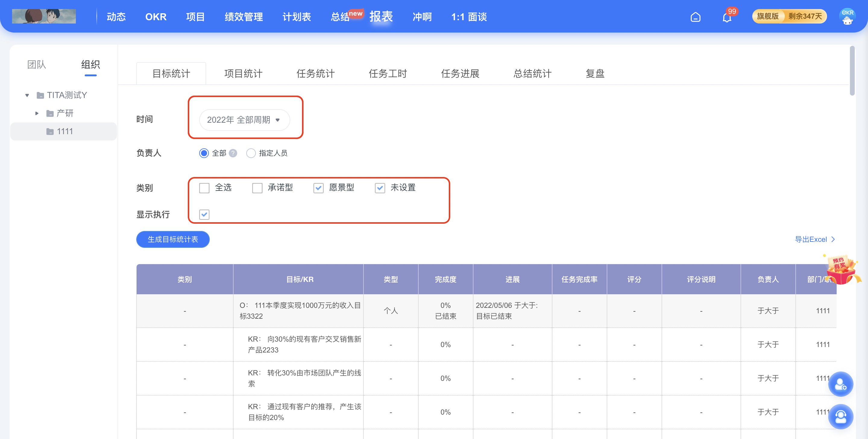Image resolution: width=868 pixels, height=439 pixels.
Task: Click the 导出Excel arrow icon
Action: (833, 239)
